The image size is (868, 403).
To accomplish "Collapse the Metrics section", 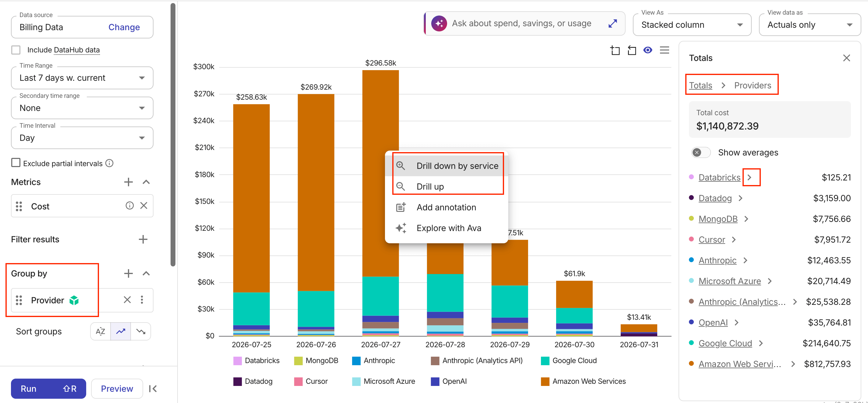I will coord(146,182).
